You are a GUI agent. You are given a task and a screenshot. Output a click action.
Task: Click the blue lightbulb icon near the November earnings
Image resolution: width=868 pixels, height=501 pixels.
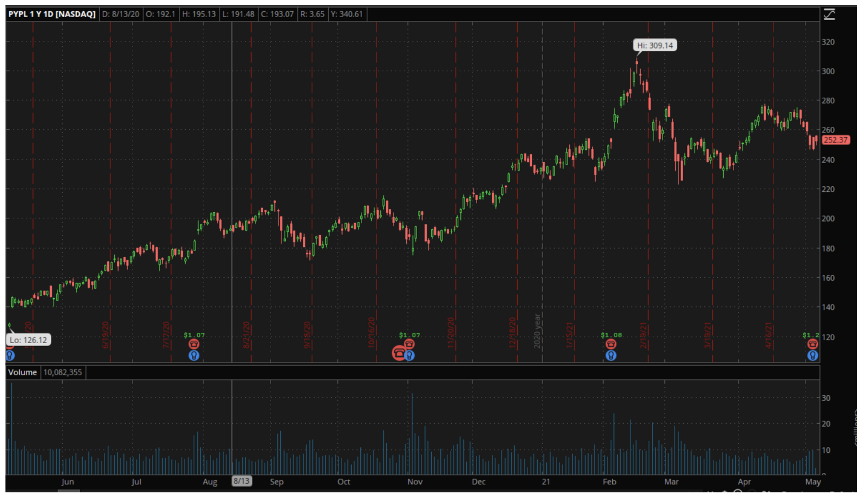pos(409,356)
